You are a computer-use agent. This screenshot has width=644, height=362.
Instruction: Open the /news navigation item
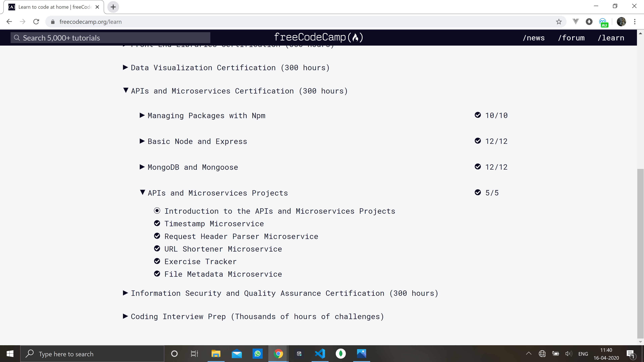[x=534, y=38]
